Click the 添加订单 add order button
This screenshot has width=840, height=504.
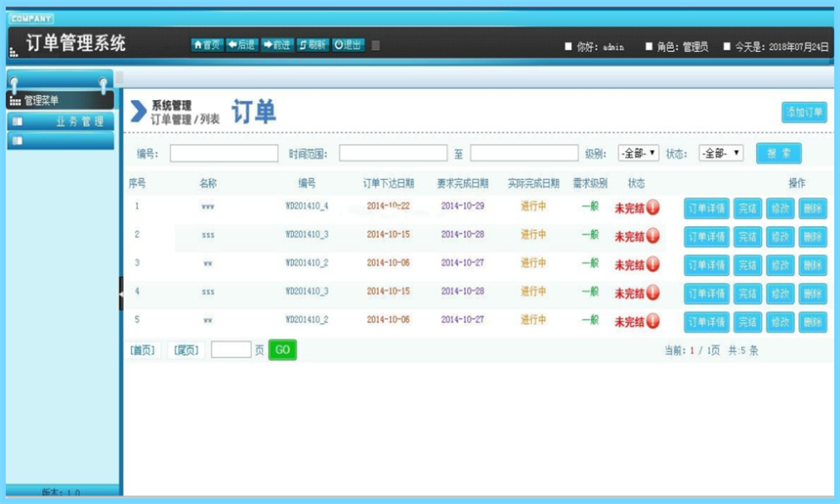804,112
